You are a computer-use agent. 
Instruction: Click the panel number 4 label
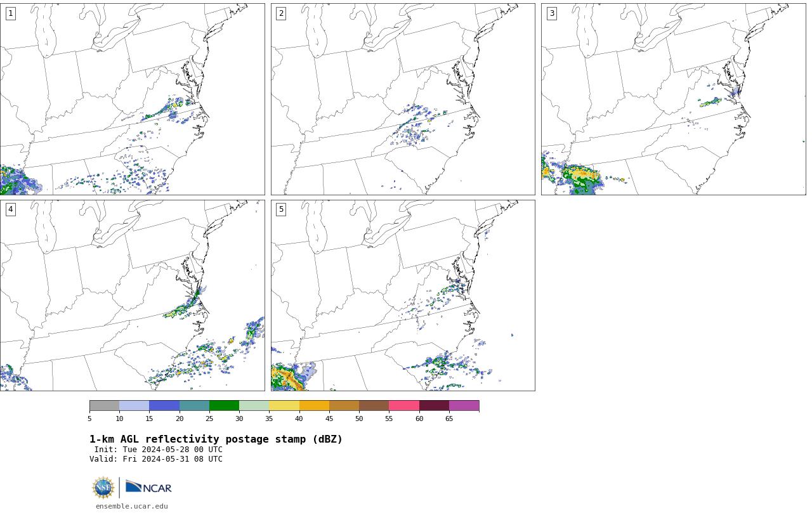[10, 209]
